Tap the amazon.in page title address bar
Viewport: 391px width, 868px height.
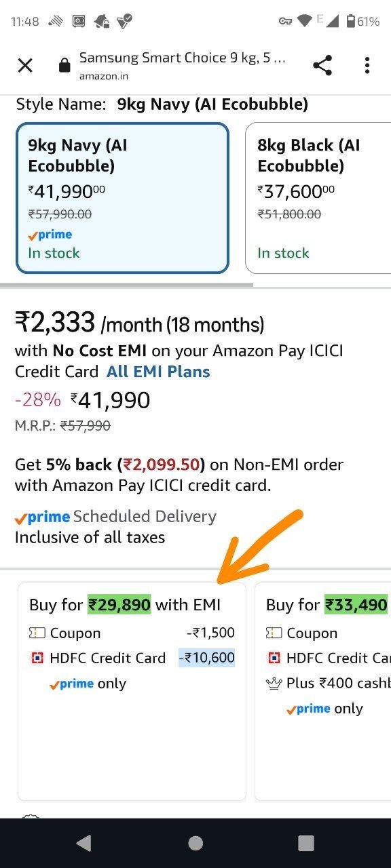(x=182, y=65)
